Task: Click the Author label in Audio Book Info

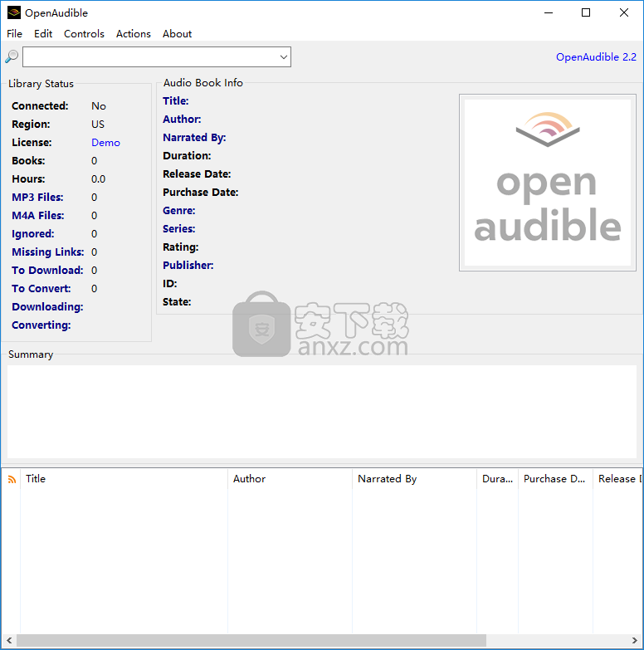Action: click(x=182, y=119)
